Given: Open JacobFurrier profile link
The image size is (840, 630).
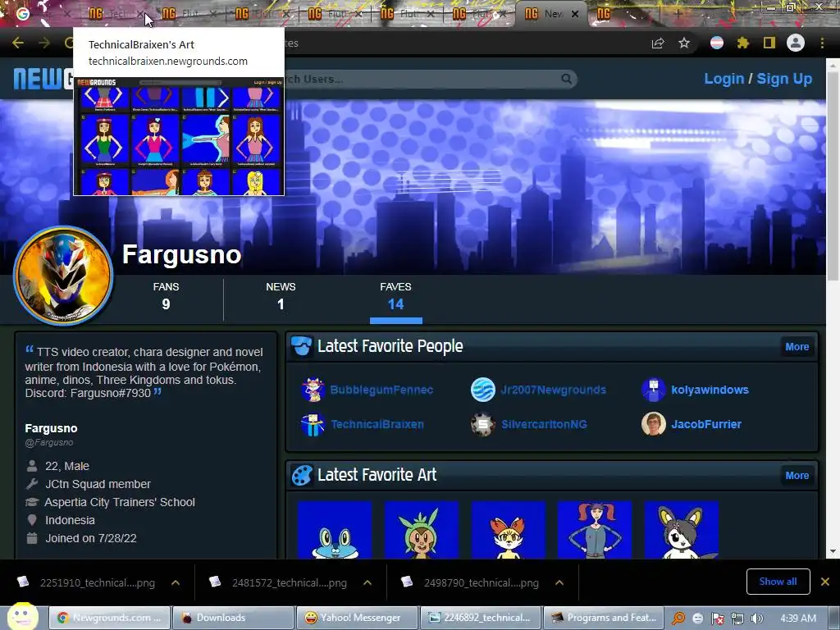Looking at the screenshot, I should tap(706, 424).
